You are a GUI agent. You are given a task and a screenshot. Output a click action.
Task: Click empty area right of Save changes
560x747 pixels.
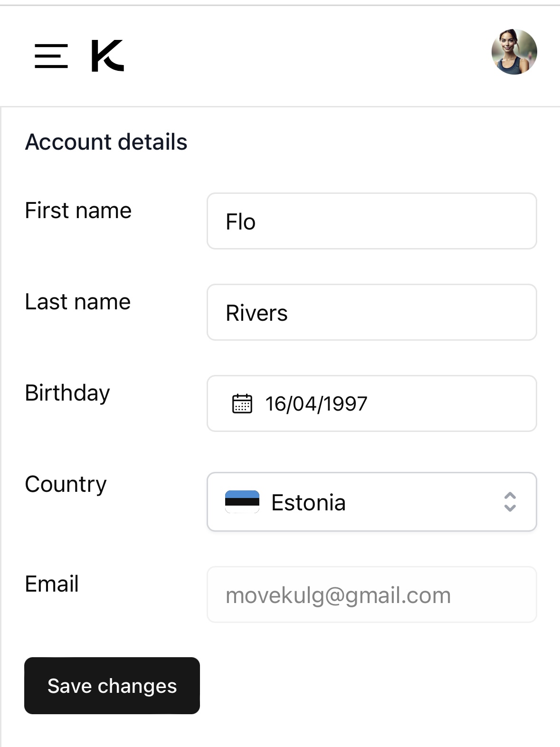click(x=370, y=686)
